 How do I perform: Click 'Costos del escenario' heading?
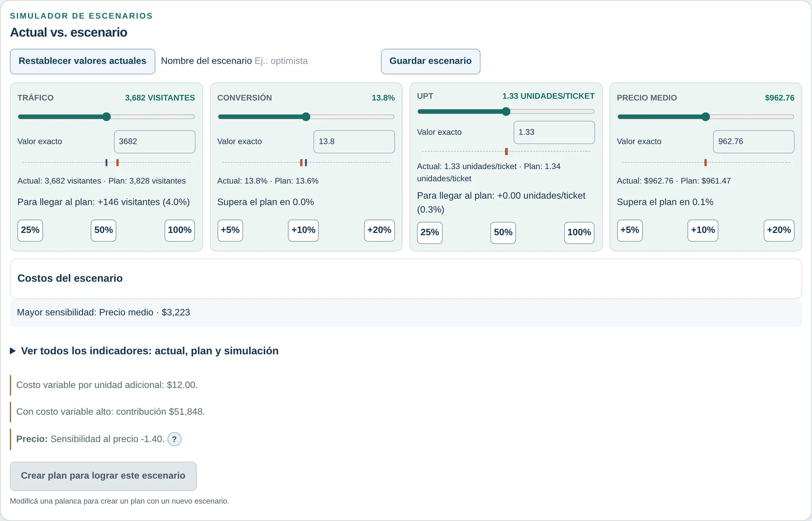tap(70, 279)
